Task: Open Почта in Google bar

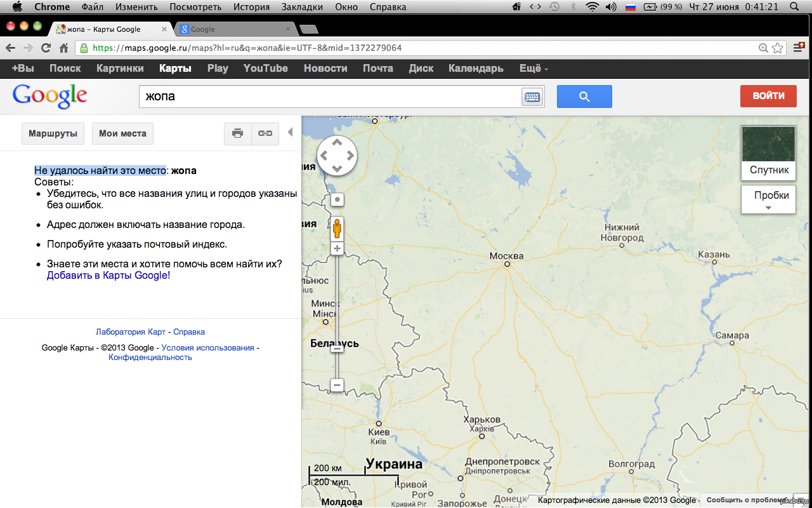Action: point(378,69)
